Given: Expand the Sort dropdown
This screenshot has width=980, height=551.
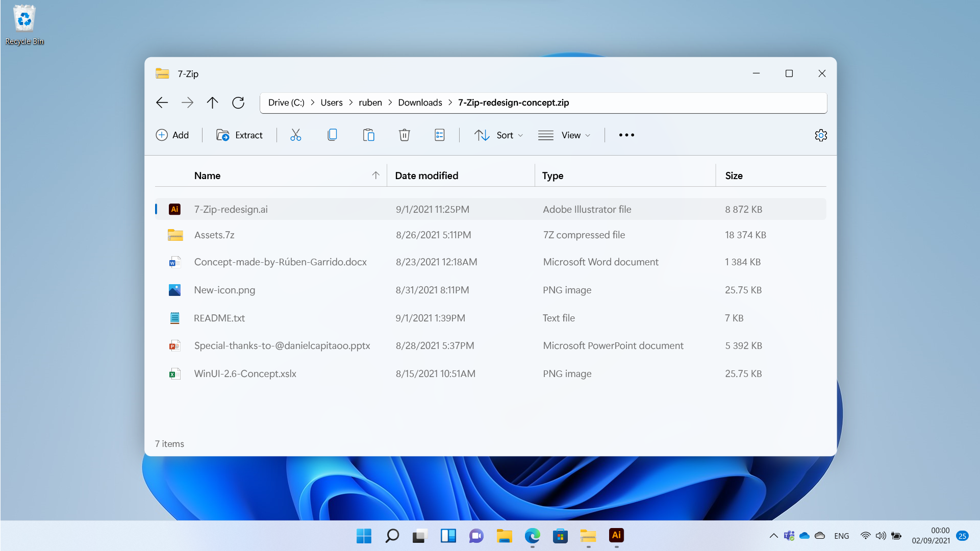Looking at the screenshot, I should [498, 135].
